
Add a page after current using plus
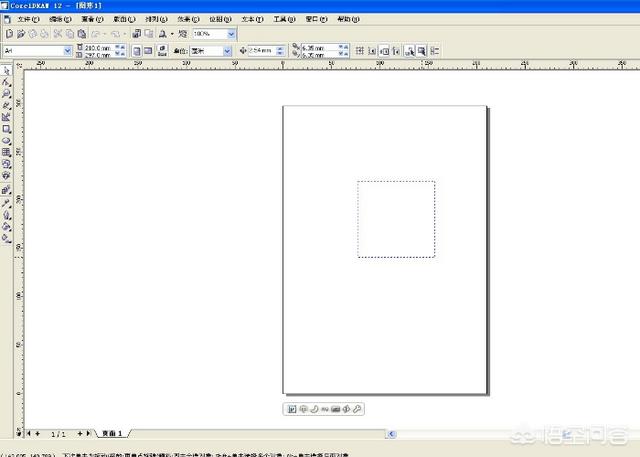[x=80, y=434]
